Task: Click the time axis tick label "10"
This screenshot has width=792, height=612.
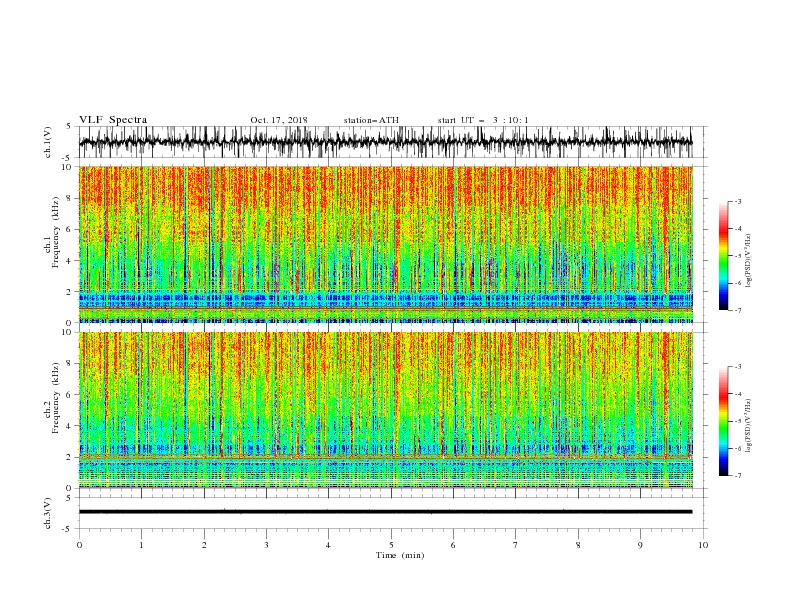Action: [x=703, y=545]
